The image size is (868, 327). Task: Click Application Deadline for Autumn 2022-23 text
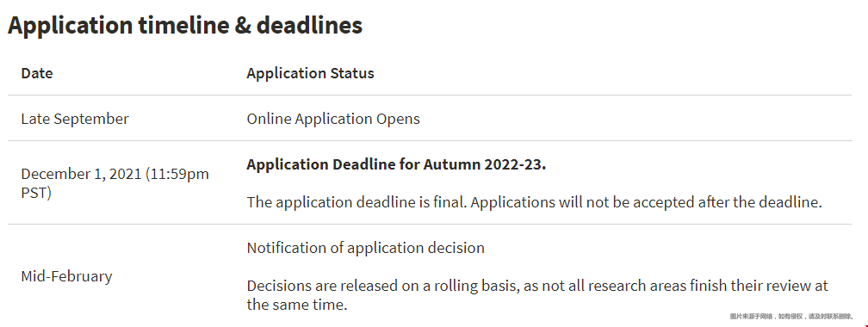(x=396, y=164)
